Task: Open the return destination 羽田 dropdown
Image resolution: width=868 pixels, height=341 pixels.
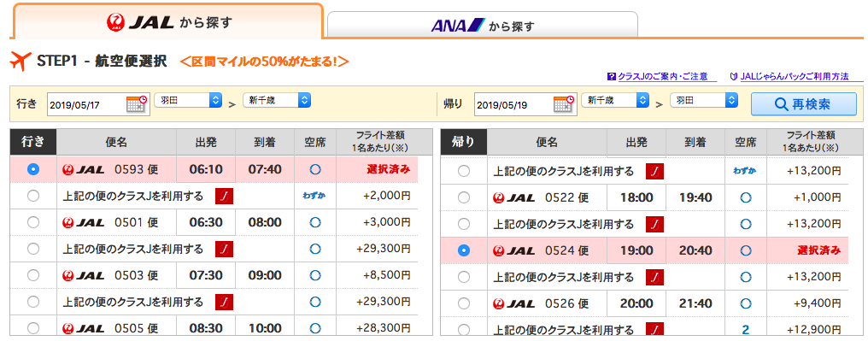Action: 704,100
